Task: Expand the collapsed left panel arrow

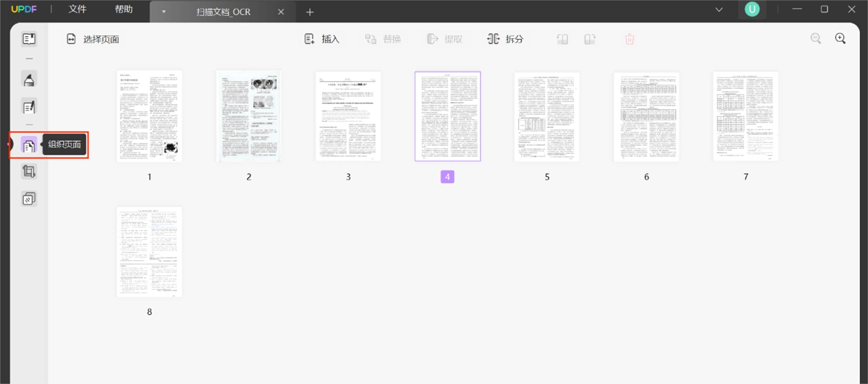Action: click(x=10, y=144)
